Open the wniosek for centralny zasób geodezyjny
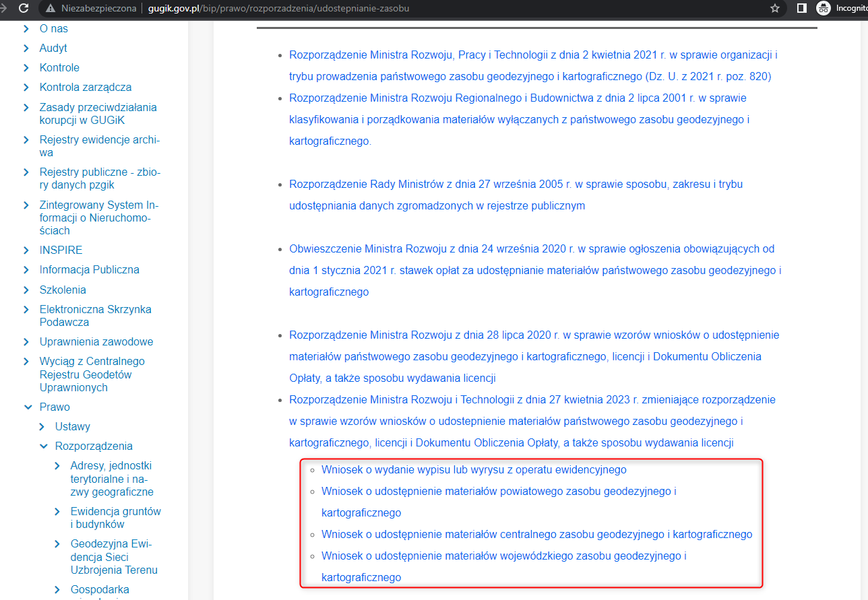Viewport: 868px width, 600px height. tap(536, 534)
